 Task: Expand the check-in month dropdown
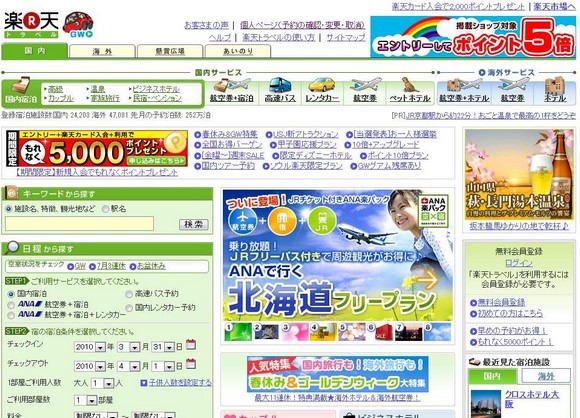click(x=135, y=347)
